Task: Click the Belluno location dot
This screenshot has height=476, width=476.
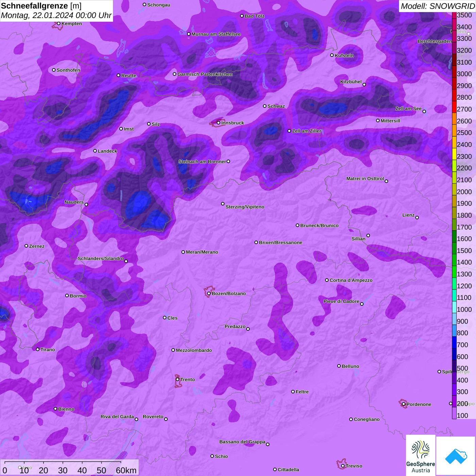Action: [x=339, y=366]
